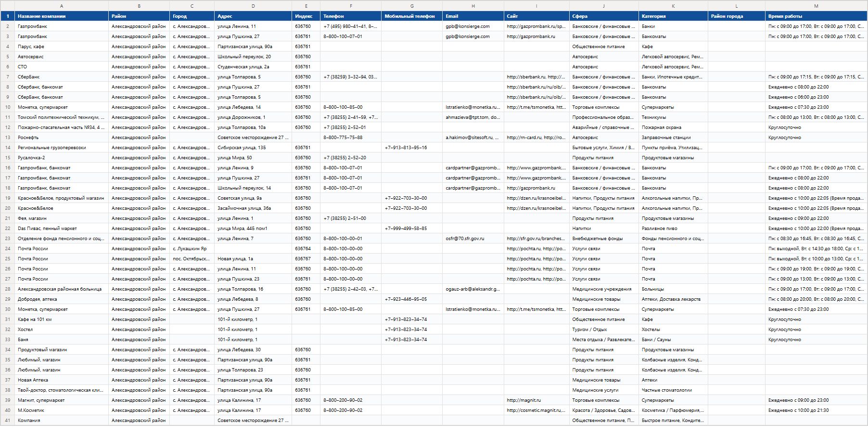
Task: Select address 'улица Мира, 44Б пом1'
Action: 253,229
